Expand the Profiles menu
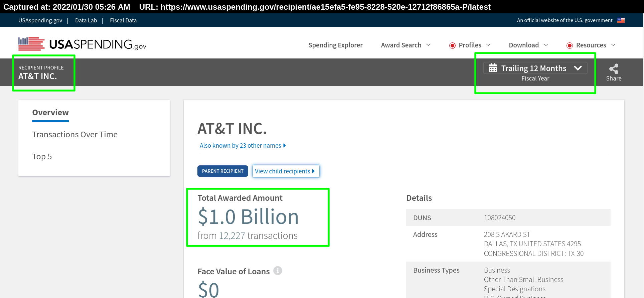This screenshot has width=644, height=298. (470, 45)
